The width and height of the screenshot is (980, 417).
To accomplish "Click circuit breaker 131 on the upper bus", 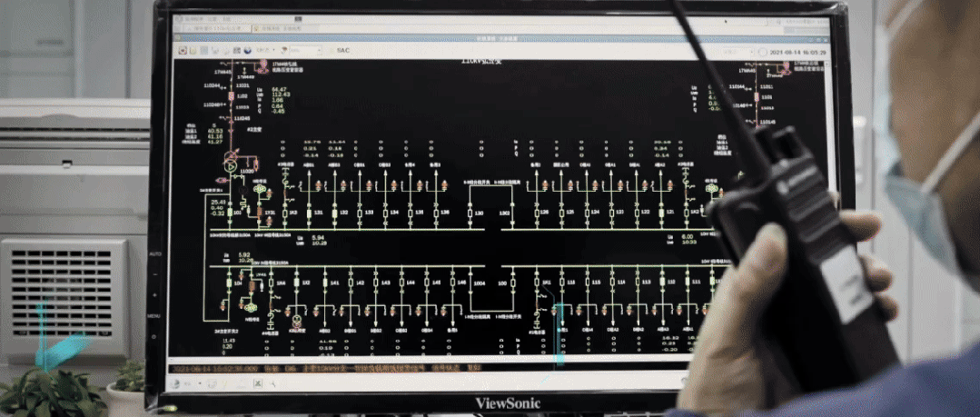I will [308, 213].
